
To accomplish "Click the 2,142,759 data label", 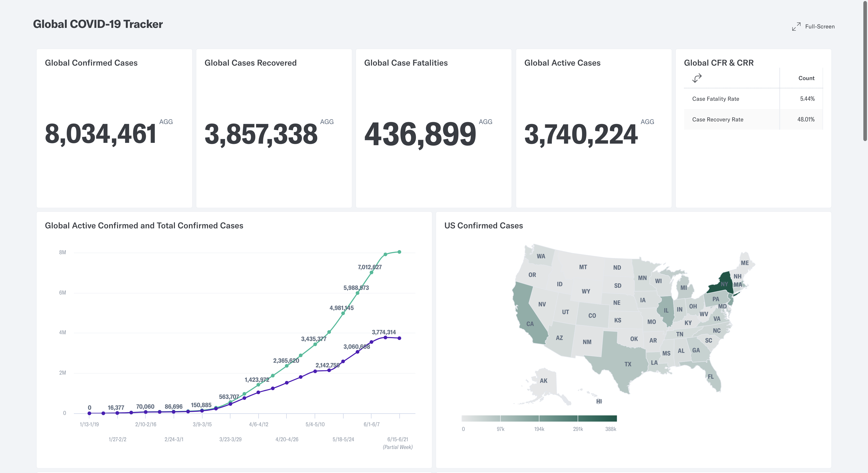I will pyautogui.click(x=328, y=365).
